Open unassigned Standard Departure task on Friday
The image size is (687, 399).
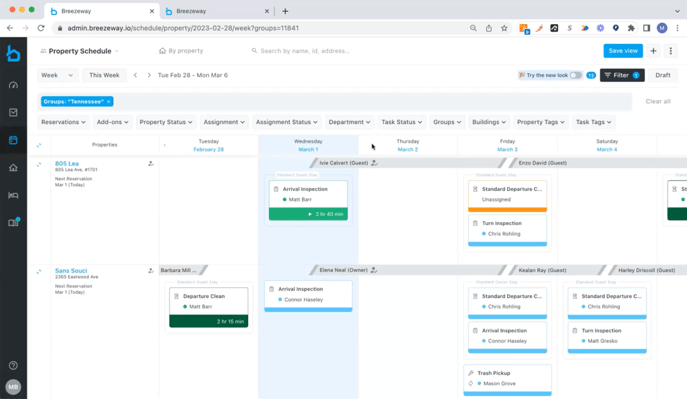click(x=507, y=196)
